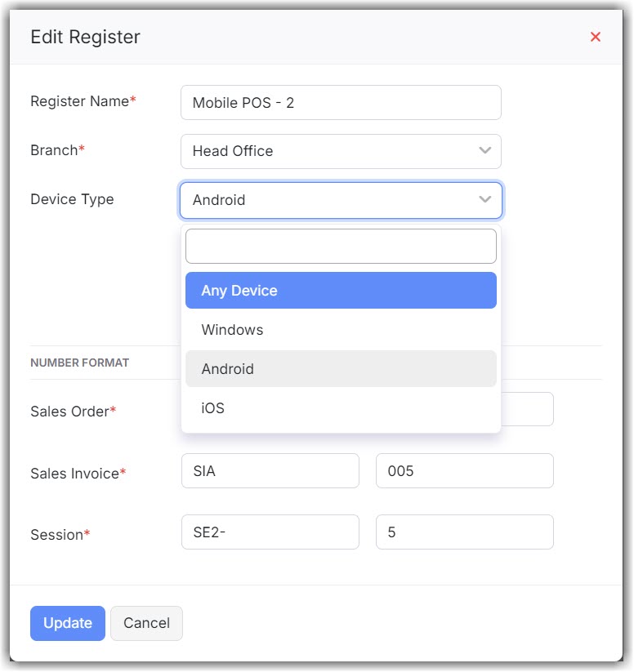Image resolution: width=634 pixels, height=672 pixels.
Task: Click the Sales Invoice label
Action: pos(74,474)
